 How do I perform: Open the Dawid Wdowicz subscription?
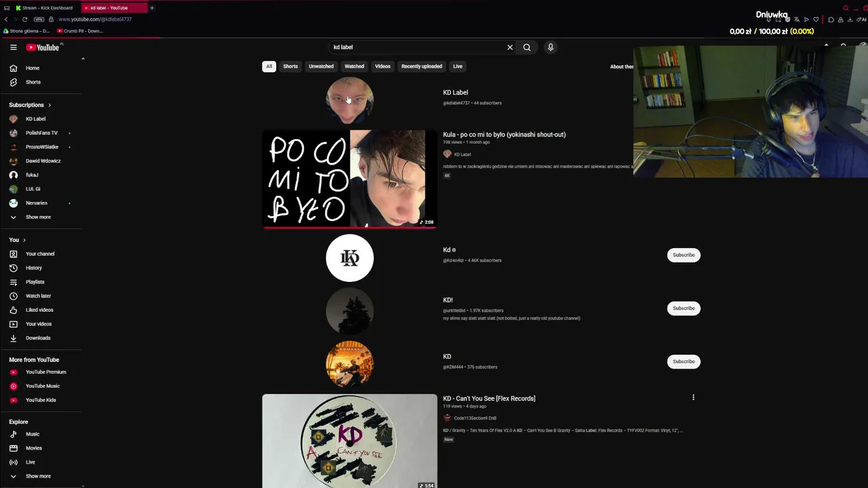click(41, 161)
